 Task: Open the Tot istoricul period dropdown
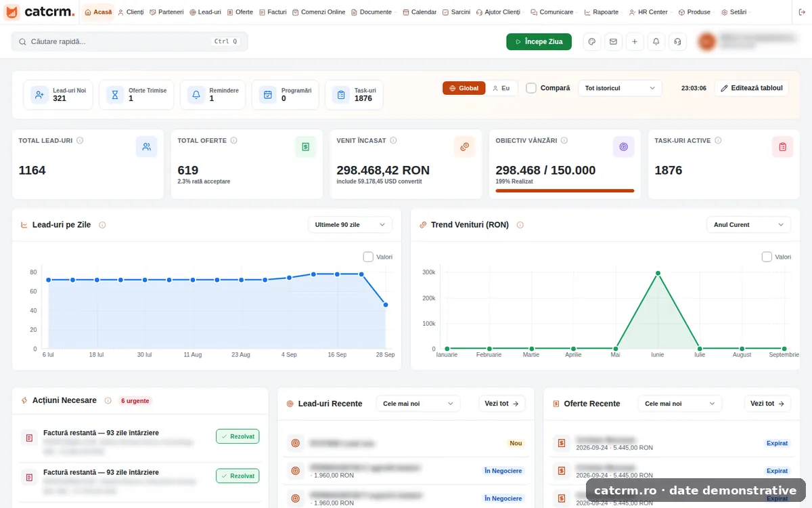tap(620, 88)
